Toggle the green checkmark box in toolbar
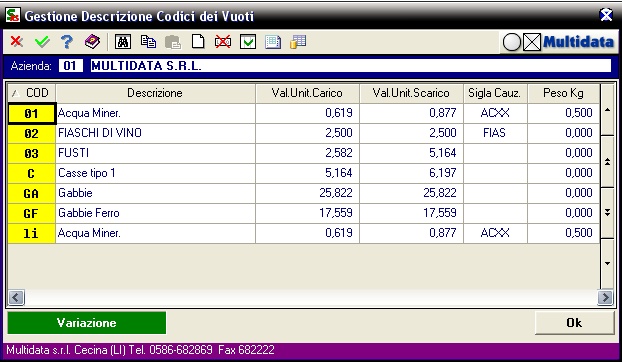The image size is (622, 362). pos(248,41)
